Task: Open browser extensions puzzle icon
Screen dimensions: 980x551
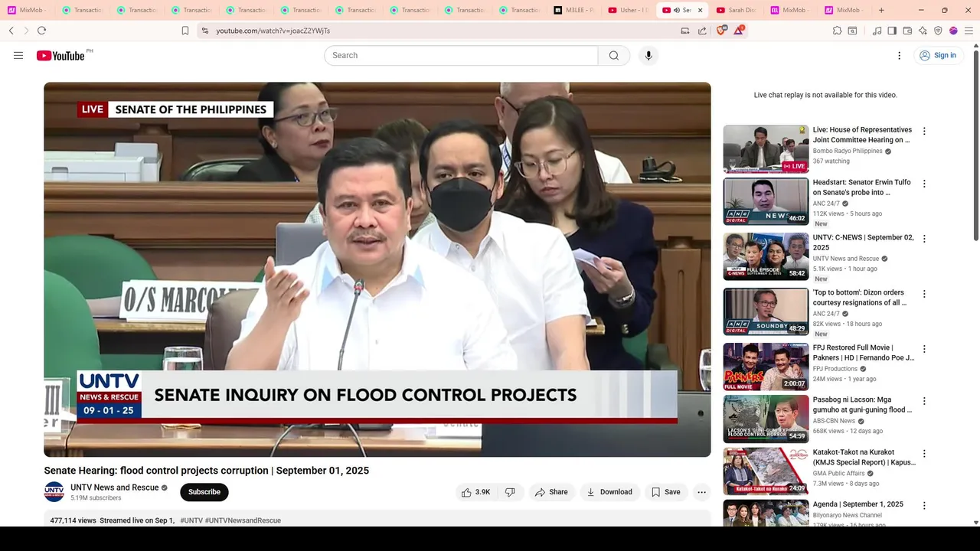Action: click(837, 31)
